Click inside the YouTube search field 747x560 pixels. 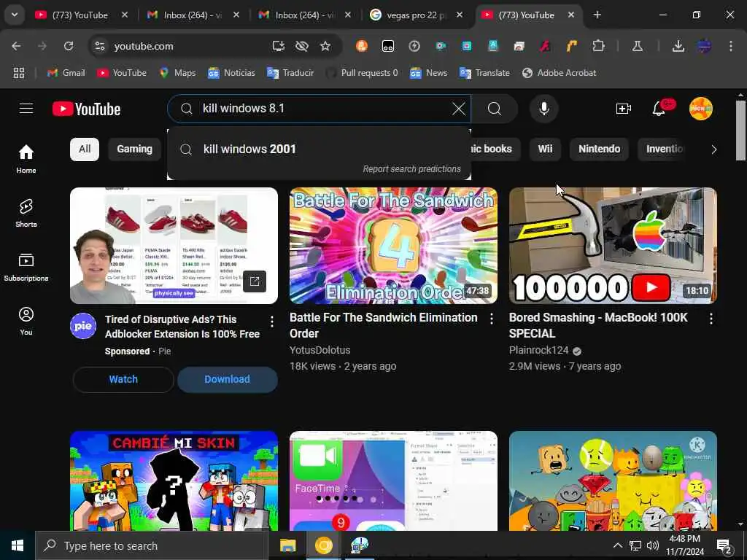(x=320, y=109)
